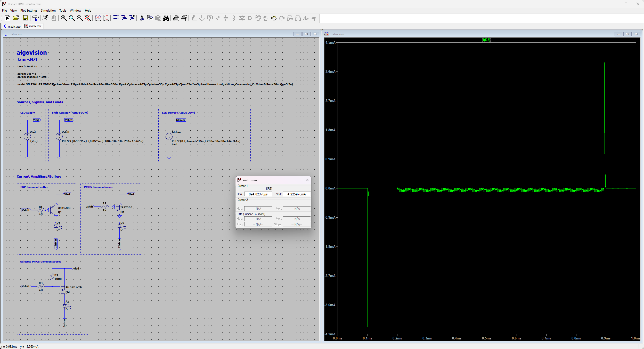
Task: Click the Close All Windows icon
Action: tap(132, 18)
